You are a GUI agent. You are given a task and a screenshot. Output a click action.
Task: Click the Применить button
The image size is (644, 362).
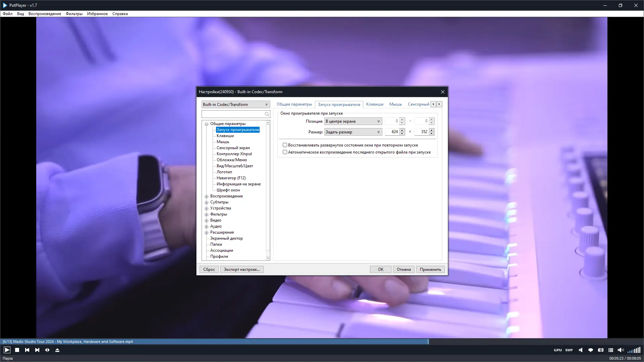click(x=430, y=269)
